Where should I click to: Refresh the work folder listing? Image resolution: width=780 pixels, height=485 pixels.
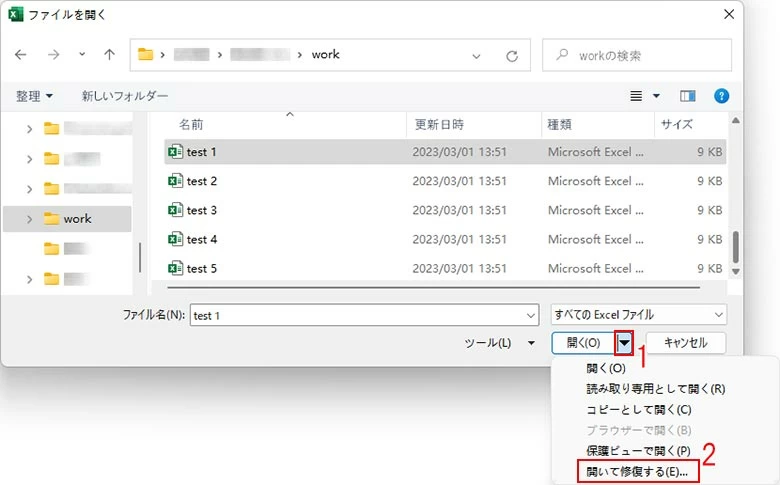coord(512,56)
